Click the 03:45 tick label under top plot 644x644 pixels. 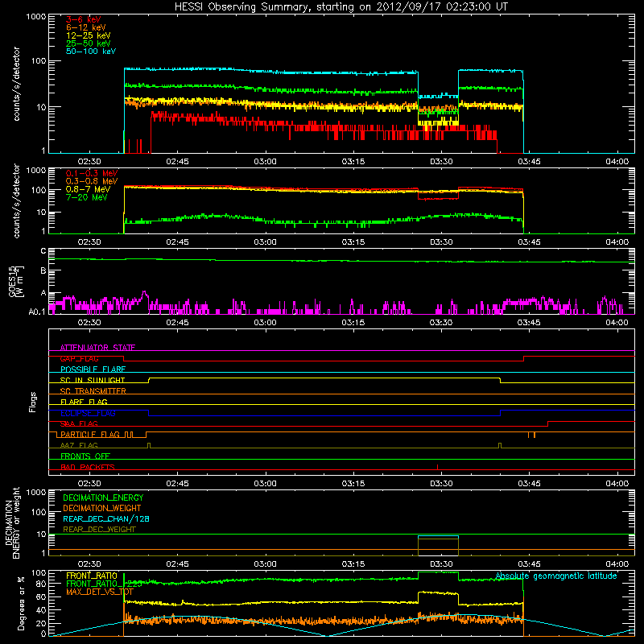coord(529,162)
